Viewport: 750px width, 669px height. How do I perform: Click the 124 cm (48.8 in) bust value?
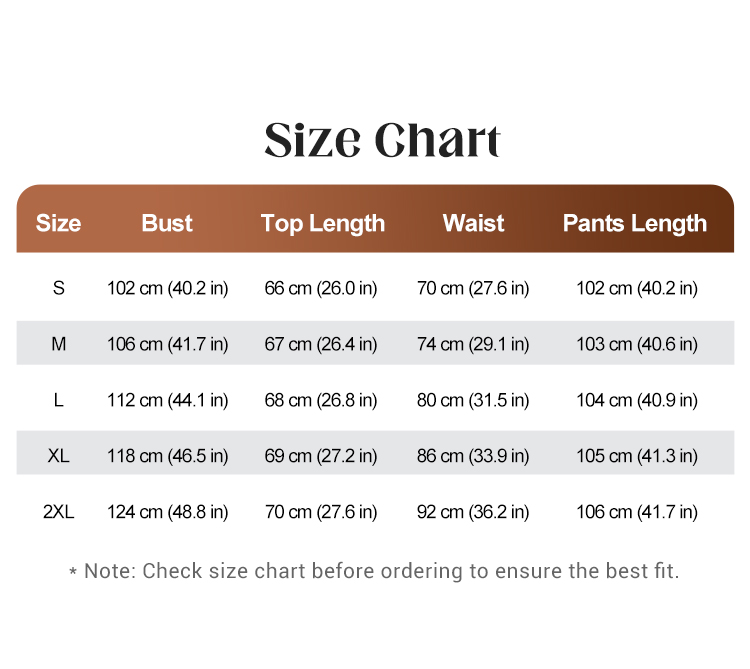[167, 512]
